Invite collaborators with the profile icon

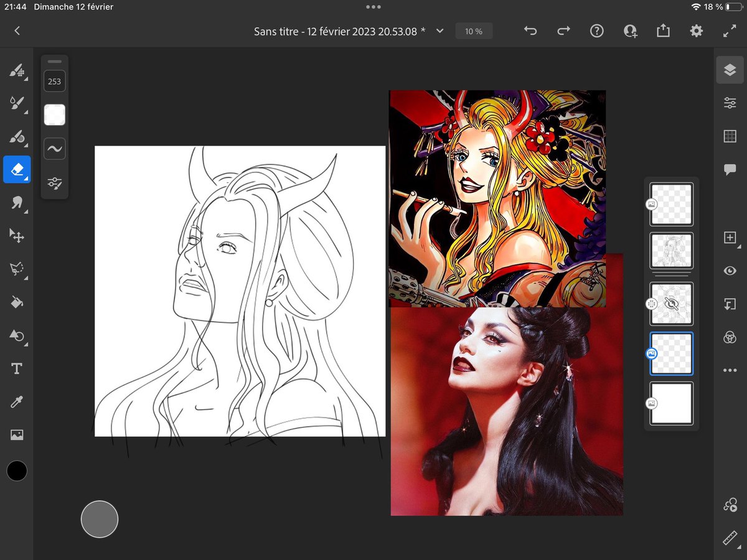coord(630,30)
